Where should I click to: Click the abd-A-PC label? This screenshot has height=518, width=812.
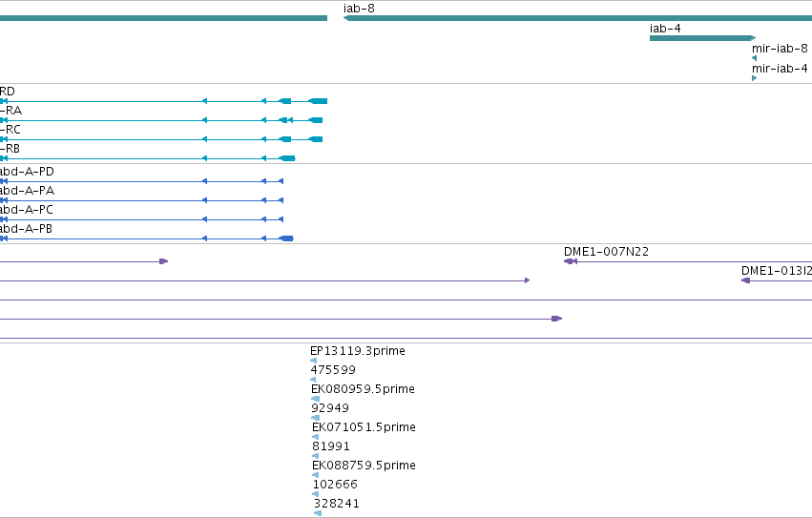(x=27, y=210)
